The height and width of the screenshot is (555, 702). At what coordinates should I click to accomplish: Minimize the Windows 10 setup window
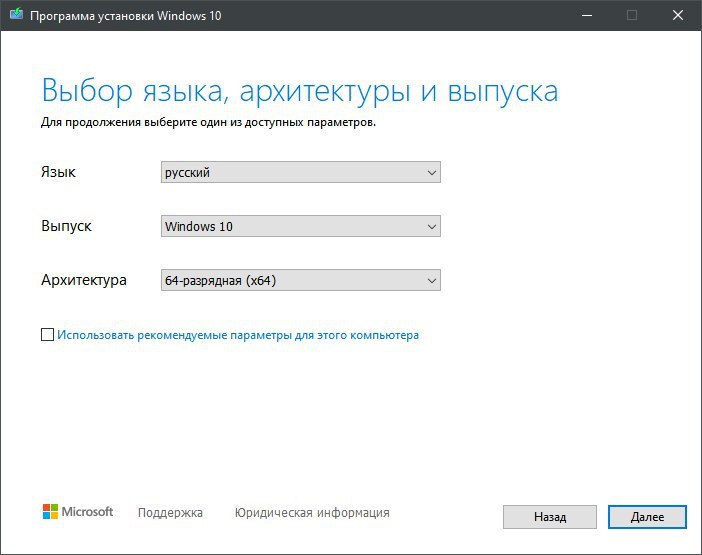point(587,16)
